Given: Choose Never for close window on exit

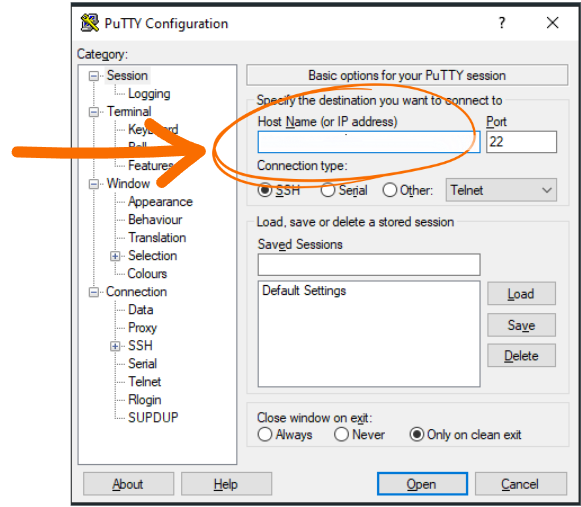Looking at the screenshot, I should [341, 434].
